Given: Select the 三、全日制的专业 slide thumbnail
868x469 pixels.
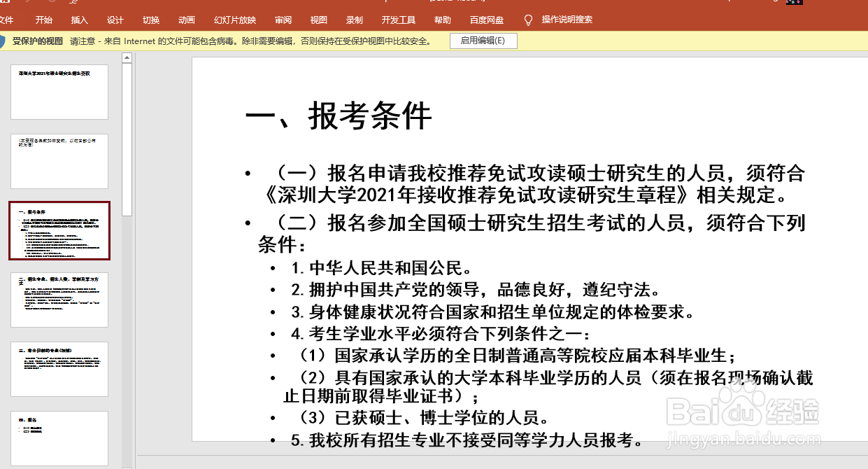Looking at the screenshot, I should [59, 369].
